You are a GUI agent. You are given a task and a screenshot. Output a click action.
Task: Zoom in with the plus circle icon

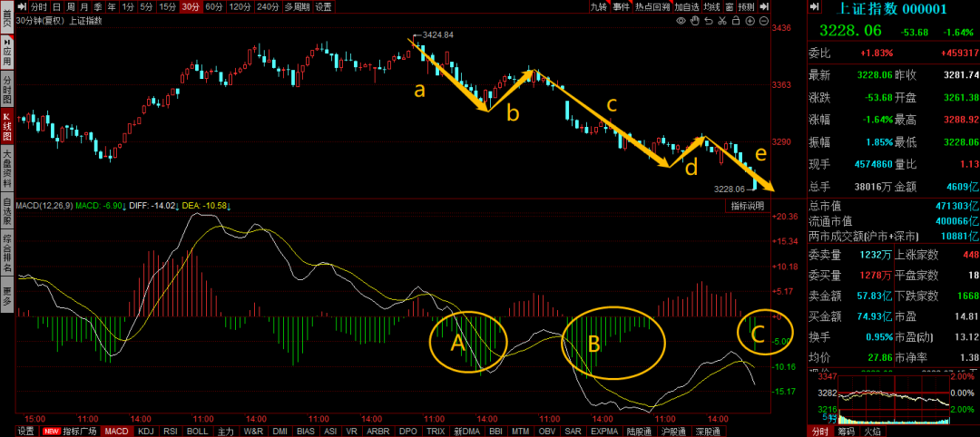click(x=750, y=21)
